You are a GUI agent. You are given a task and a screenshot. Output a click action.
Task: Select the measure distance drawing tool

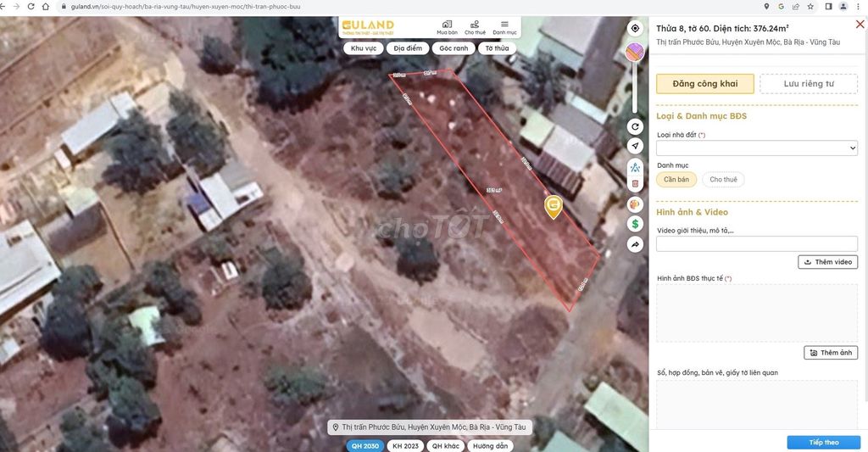635,166
